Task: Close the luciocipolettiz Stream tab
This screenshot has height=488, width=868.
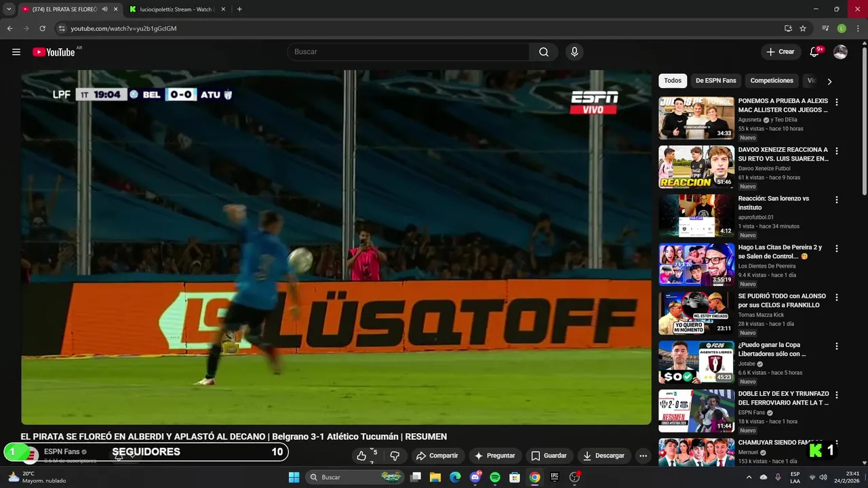Action: click(x=223, y=9)
